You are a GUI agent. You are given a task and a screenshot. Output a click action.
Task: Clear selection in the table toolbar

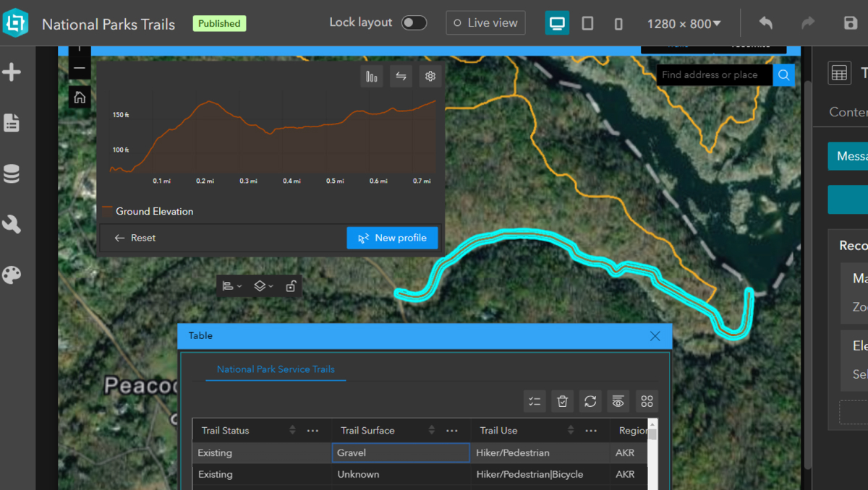tap(563, 401)
